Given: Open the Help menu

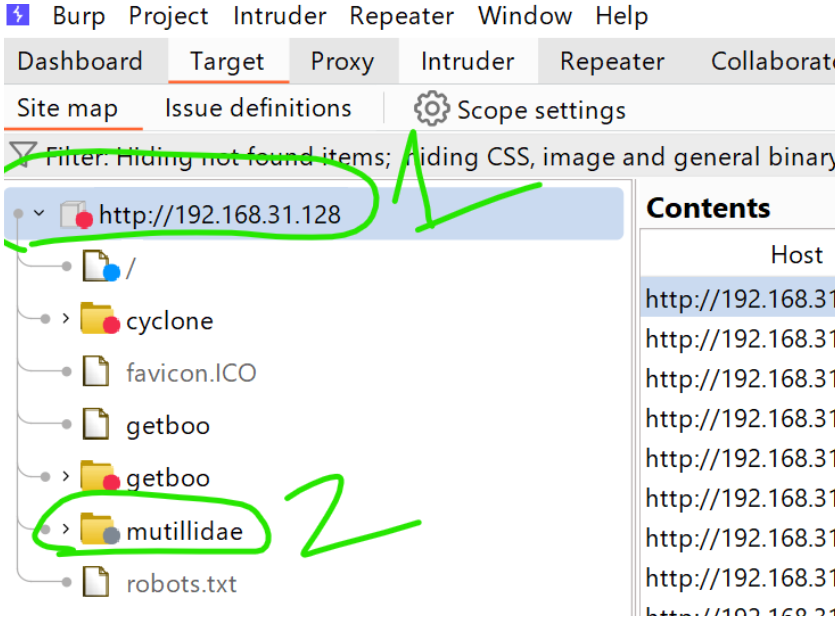Looking at the screenshot, I should 621,16.
